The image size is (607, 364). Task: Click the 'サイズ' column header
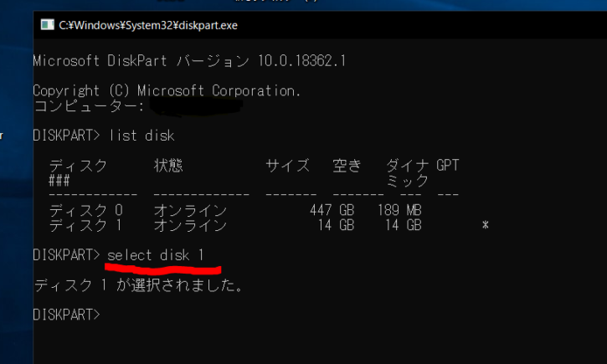point(287,166)
